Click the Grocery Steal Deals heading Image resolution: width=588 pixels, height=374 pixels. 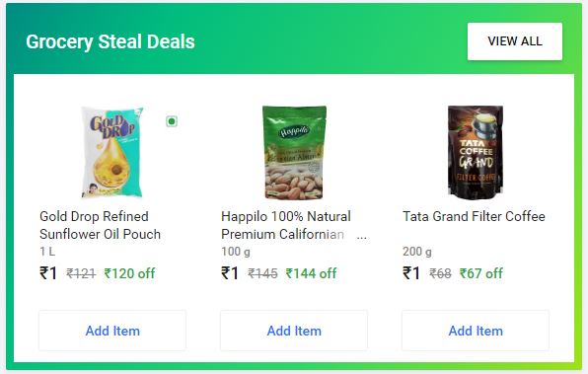click(x=110, y=41)
